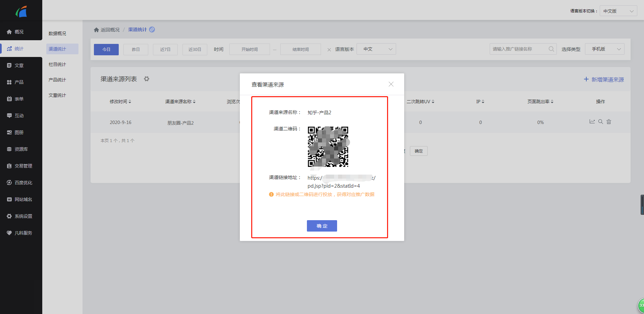This screenshot has width=644, height=314.
Task: Click the green badge at bottom right
Action: click(641, 306)
